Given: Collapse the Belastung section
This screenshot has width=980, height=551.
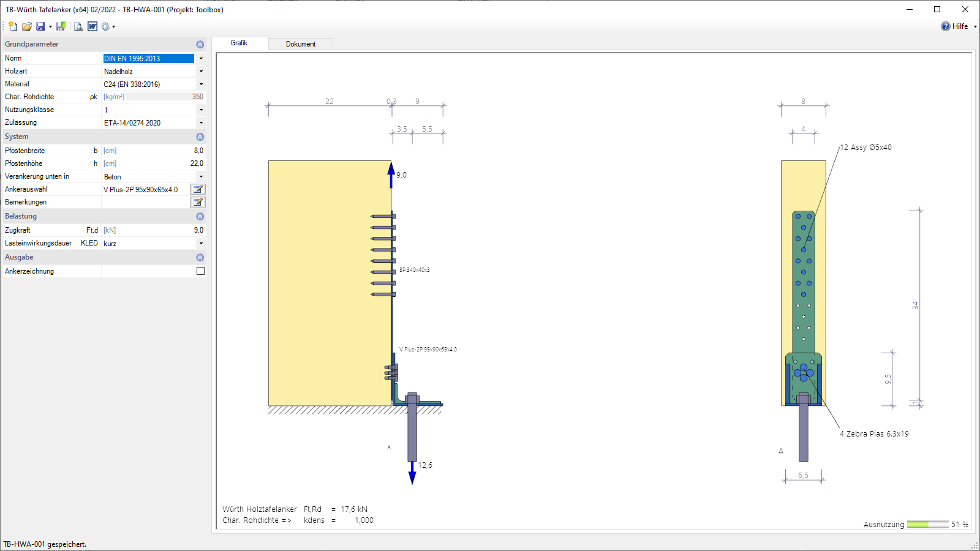Looking at the screenshot, I should (200, 216).
